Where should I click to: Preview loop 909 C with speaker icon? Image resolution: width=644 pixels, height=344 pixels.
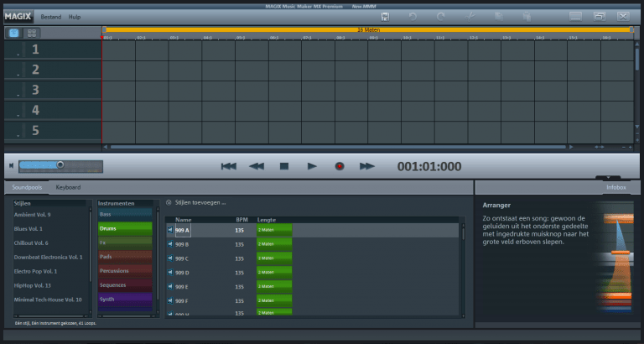pyautogui.click(x=170, y=258)
